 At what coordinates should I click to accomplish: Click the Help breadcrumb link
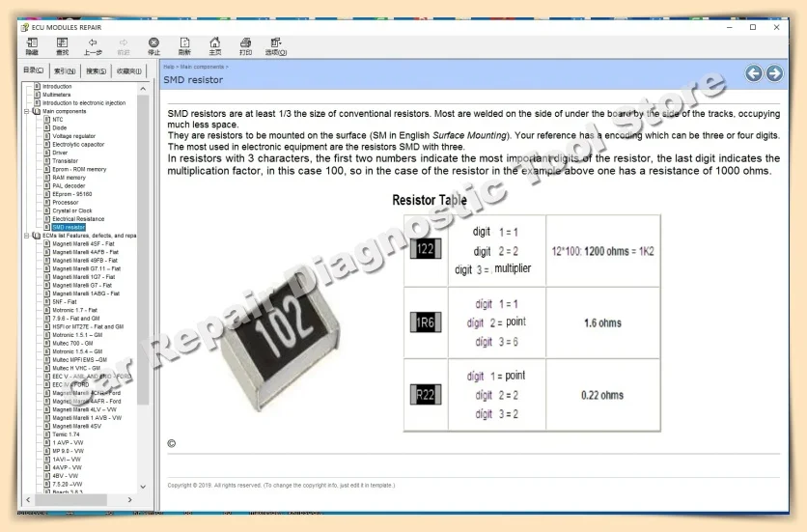point(168,67)
